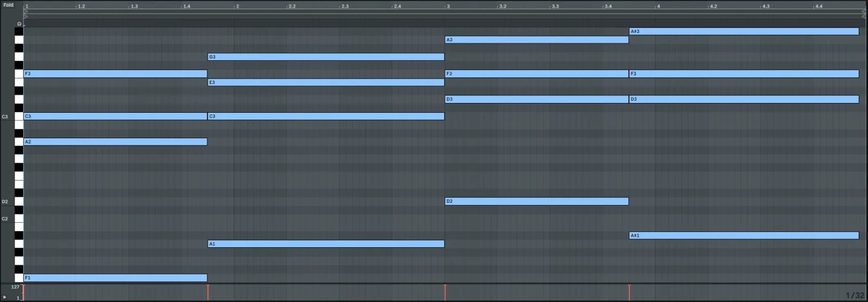Screen dimensions: 868x302
Task: Click ruler position 4.3
Action: coord(766,7)
